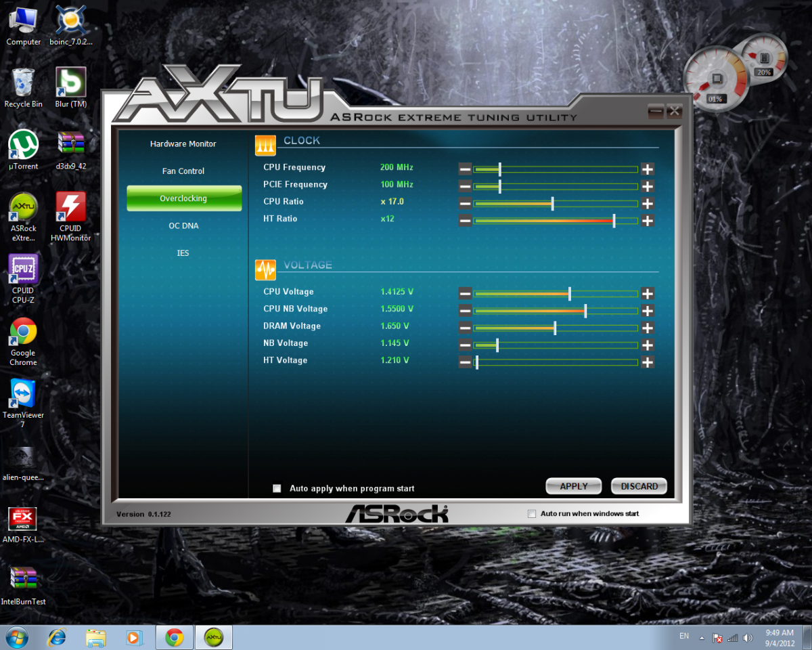Decrease CPU Voltage with minus button
Viewport: 812px width, 650px height.
tap(465, 293)
